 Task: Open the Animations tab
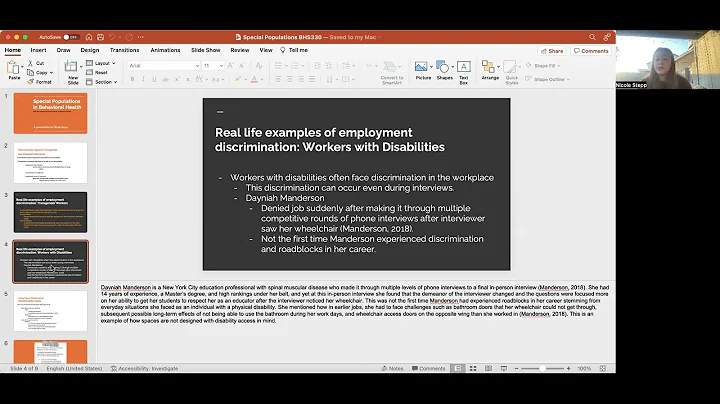click(165, 50)
